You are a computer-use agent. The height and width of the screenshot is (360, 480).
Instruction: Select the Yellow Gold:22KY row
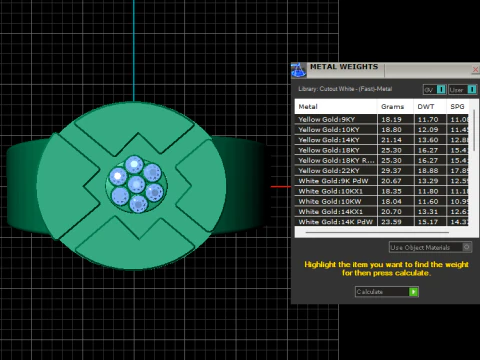(x=381, y=171)
